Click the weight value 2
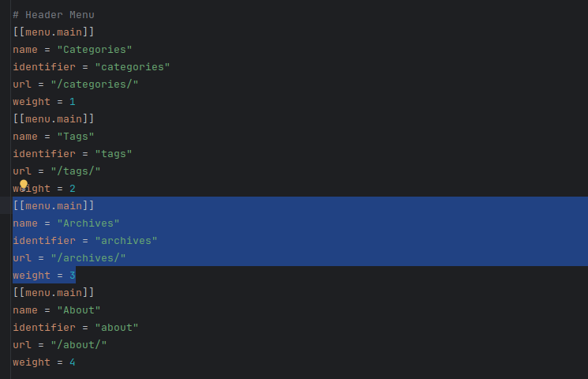 click(72, 189)
